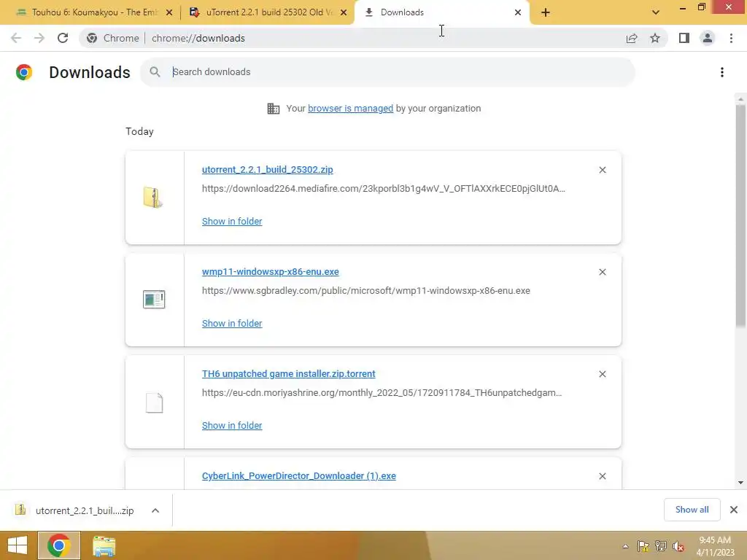Image resolution: width=747 pixels, height=560 pixels.
Task: Expand options for utorrent zip in download shelf
Action: (x=155, y=510)
